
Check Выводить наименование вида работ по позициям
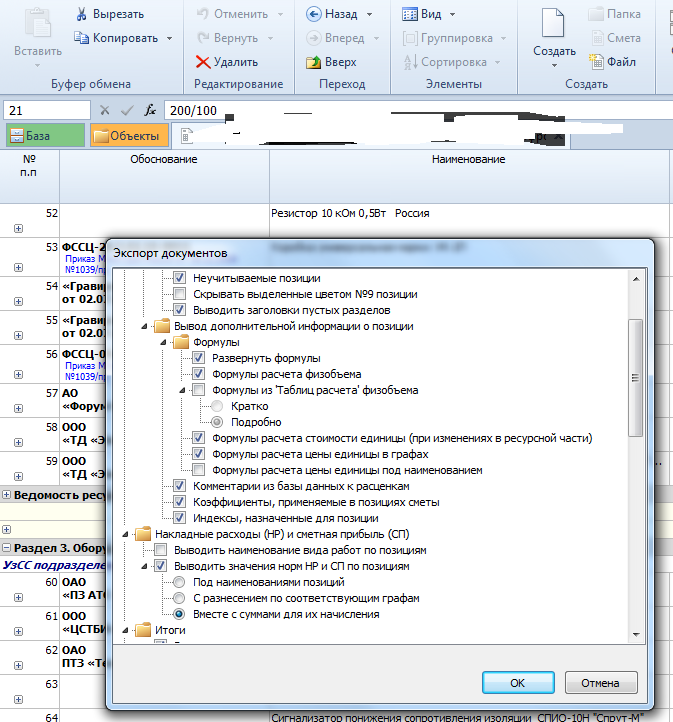[161, 550]
